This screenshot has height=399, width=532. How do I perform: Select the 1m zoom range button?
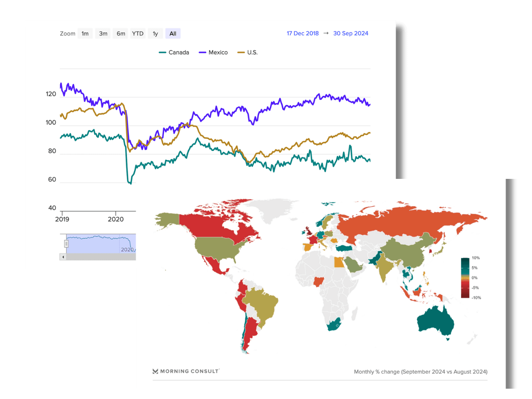[x=85, y=34]
